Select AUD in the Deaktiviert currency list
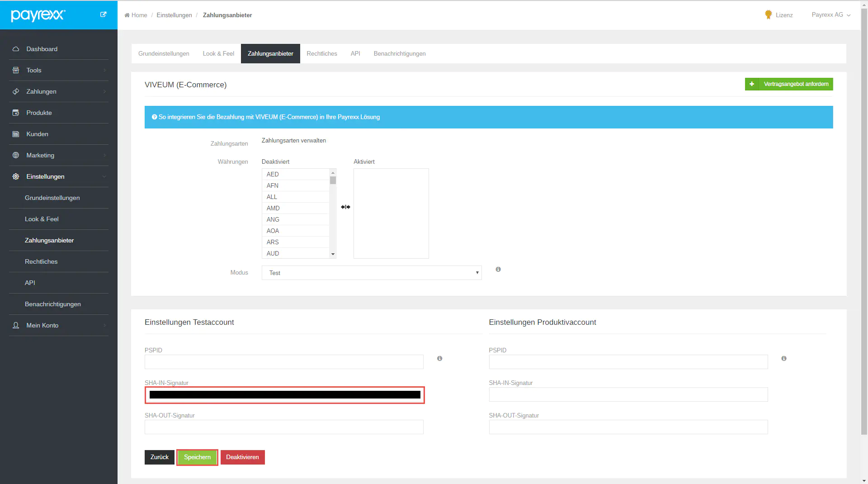Screen dimensions: 868x484 [273, 253]
